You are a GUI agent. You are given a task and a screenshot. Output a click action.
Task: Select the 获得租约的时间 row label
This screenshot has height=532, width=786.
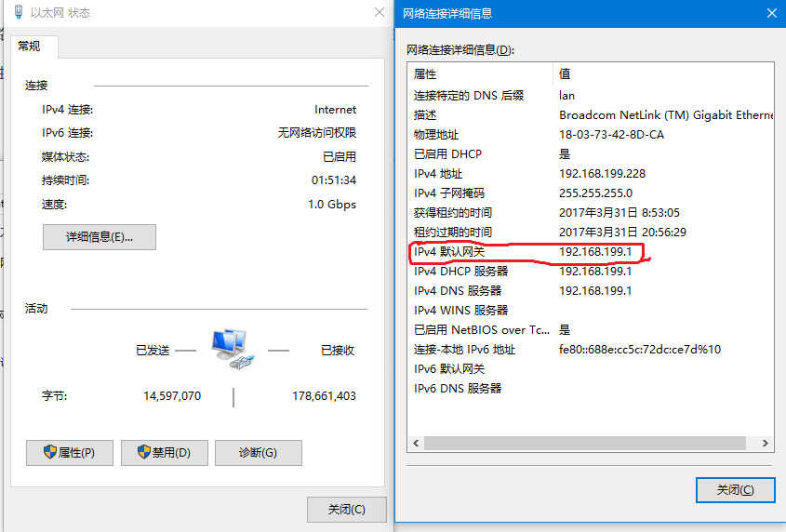(x=453, y=213)
